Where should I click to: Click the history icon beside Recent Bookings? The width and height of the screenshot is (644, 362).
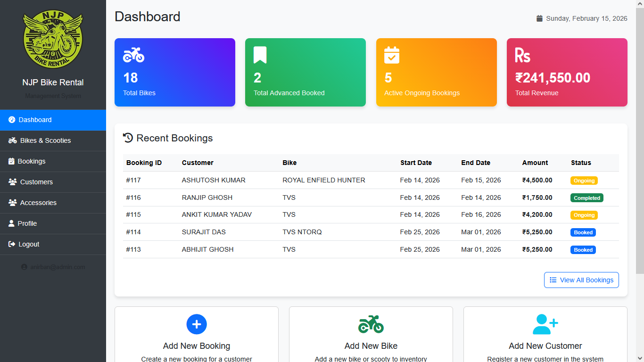(x=128, y=138)
